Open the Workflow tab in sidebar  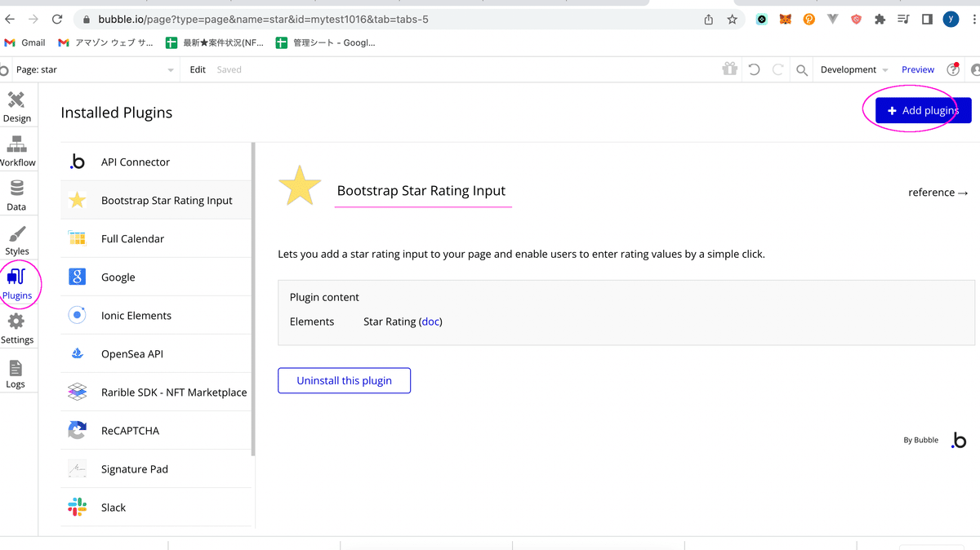pyautogui.click(x=16, y=152)
